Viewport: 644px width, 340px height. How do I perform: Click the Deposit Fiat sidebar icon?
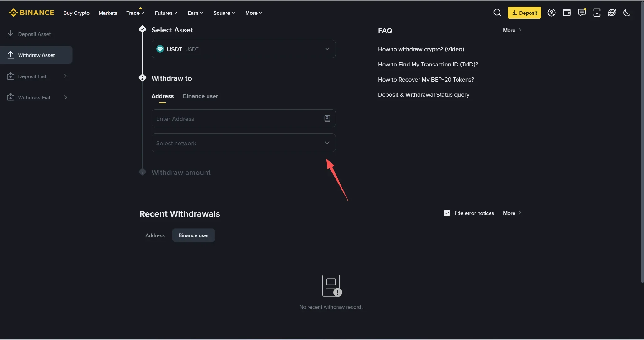click(x=10, y=76)
